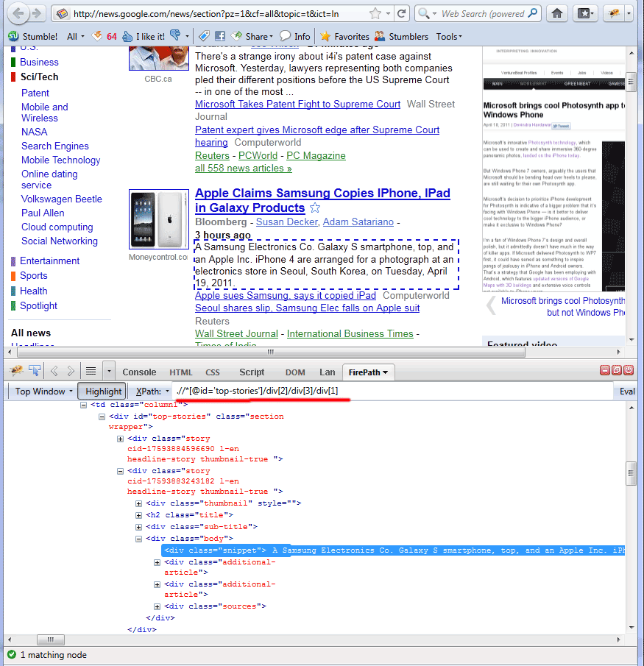Image resolution: width=644 pixels, height=666 pixels.
Task: Open the Firebug bug menu in panel toolbar
Action: pyautogui.click(x=17, y=371)
